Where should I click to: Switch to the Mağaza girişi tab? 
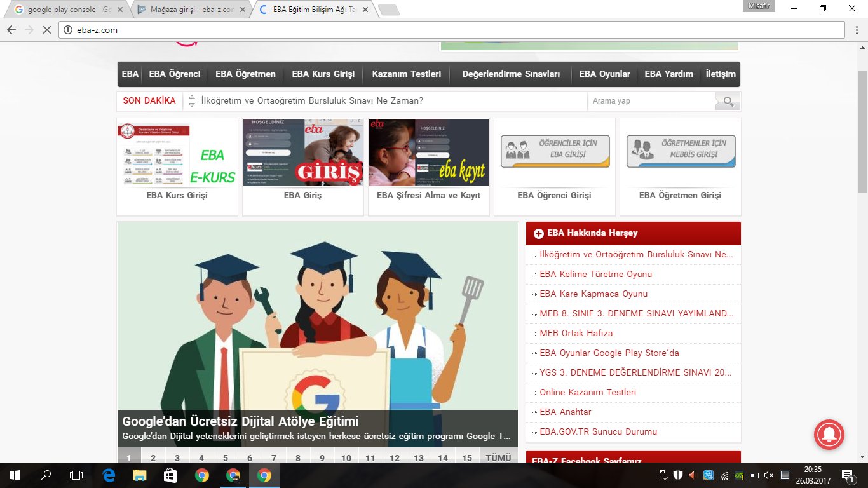[x=189, y=10]
